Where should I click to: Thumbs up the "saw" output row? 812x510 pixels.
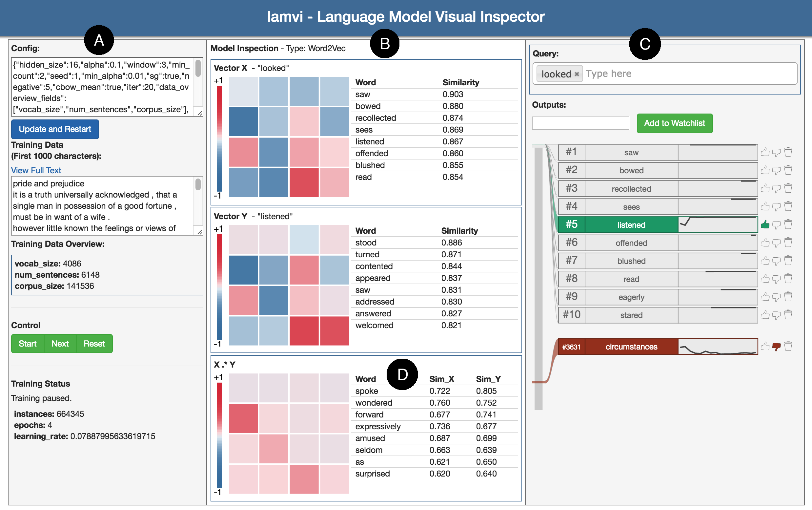tap(765, 152)
